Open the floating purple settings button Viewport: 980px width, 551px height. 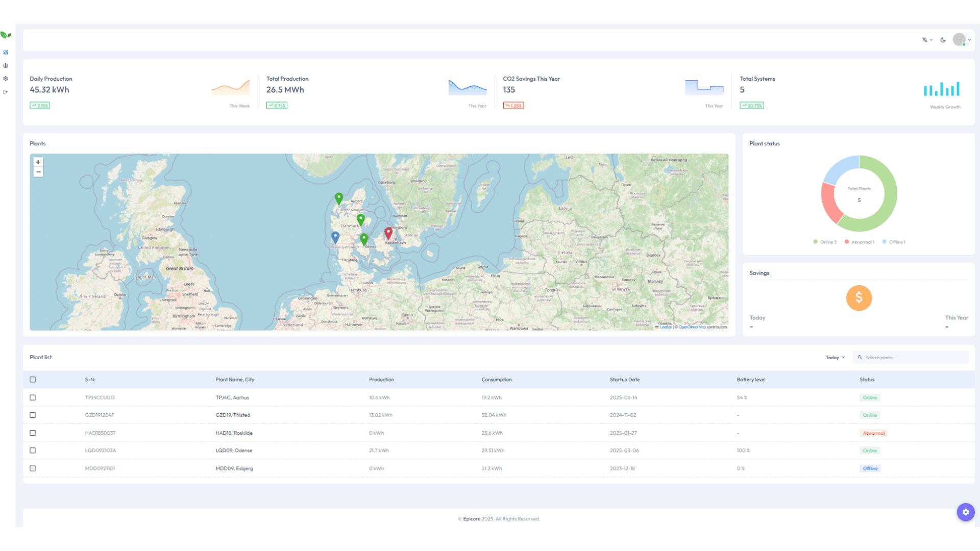click(x=966, y=512)
